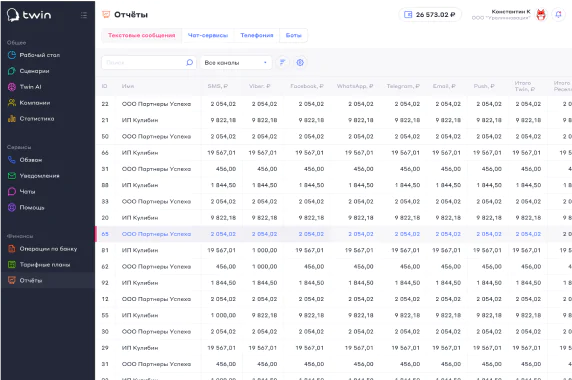
Task: Click into the search input field
Action: 149,62
